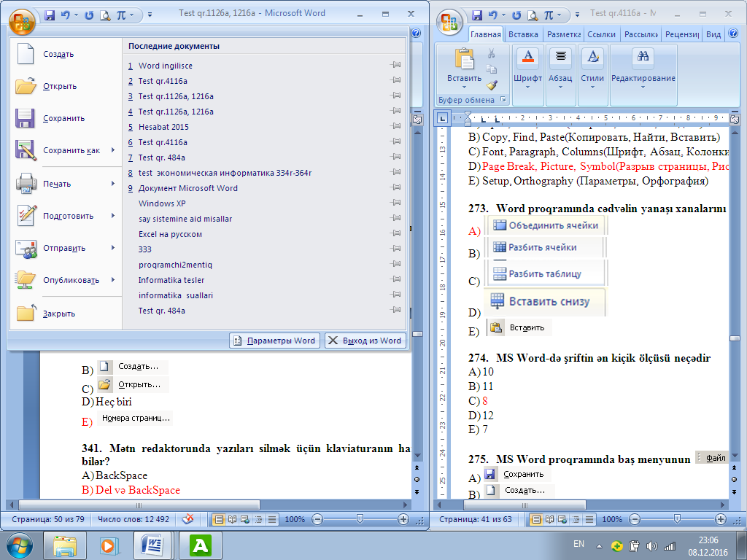Choose Открыть in the Office menu
This screenshot has height=560, width=747.
66,86
